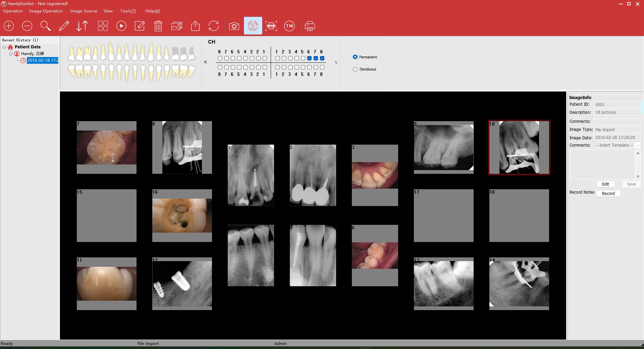Viewport: 644px width, 349px height.
Task: Uncheck upper left tooth 8 checkbox
Action: (x=322, y=58)
